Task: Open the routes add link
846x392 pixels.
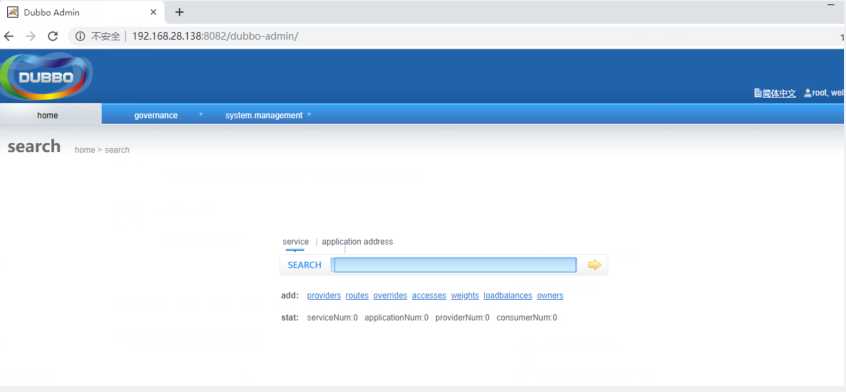Action: (x=357, y=295)
